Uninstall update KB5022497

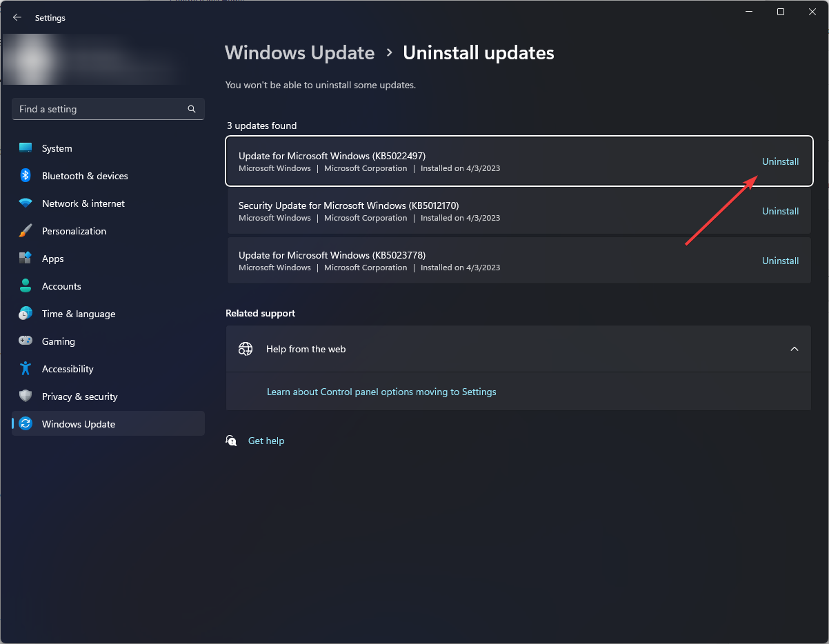click(780, 161)
